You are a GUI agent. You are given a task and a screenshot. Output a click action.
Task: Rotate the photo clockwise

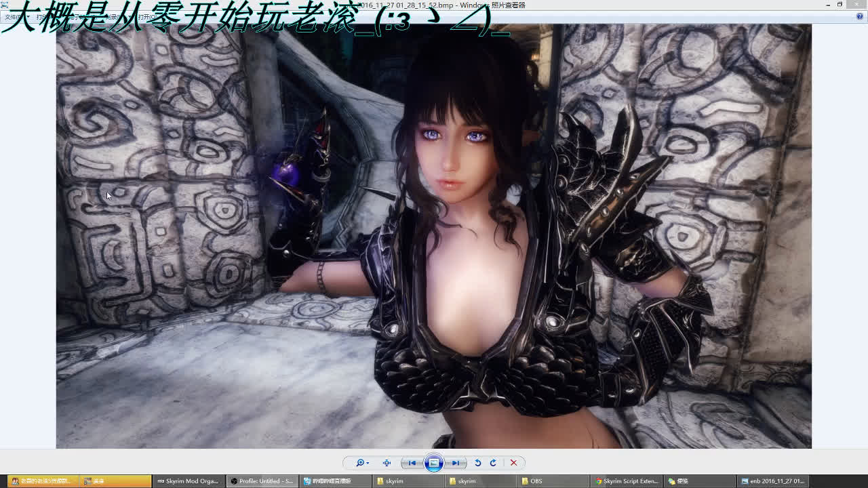[494, 463]
